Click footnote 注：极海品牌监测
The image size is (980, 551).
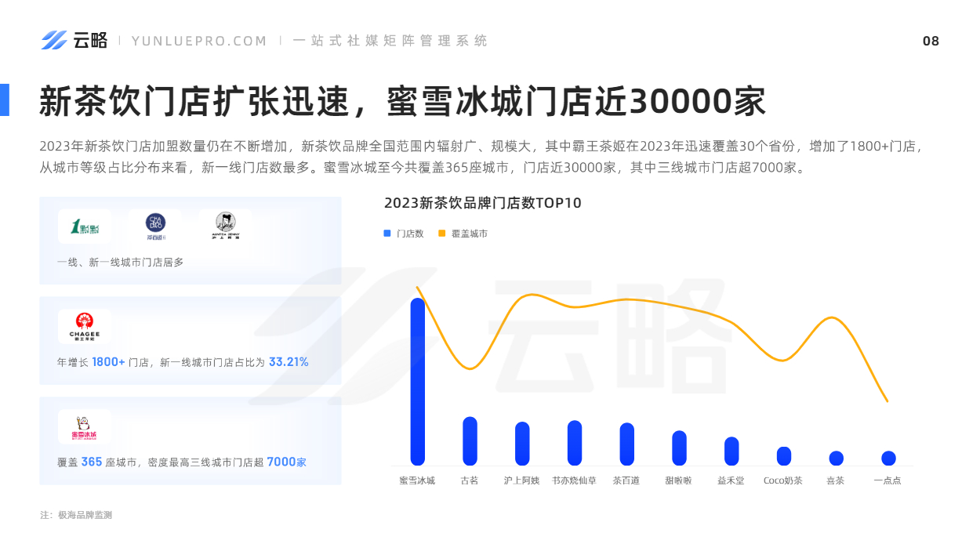pyautogui.click(x=76, y=515)
